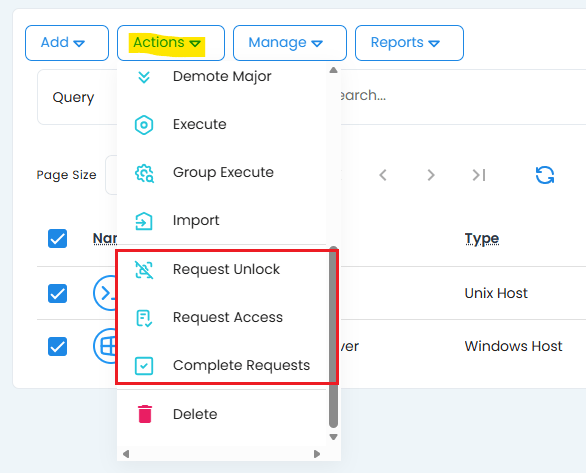Choose Group Execute menu entry
The width and height of the screenshot is (586, 473).
coord(221,173)
